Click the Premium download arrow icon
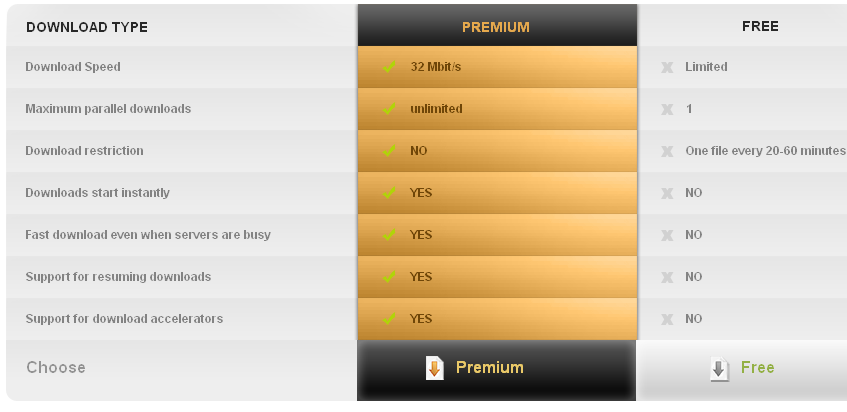Screen dimensions: 847x412 435,368
